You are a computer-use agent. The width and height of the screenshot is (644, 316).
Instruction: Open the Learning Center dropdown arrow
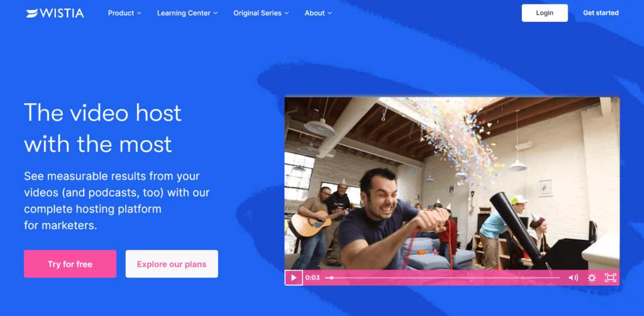tap(216, 13)
